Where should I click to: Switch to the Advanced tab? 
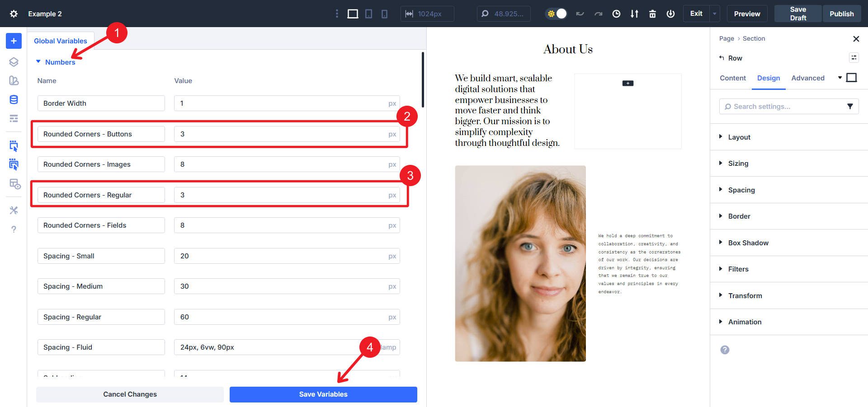click(808, 78)
